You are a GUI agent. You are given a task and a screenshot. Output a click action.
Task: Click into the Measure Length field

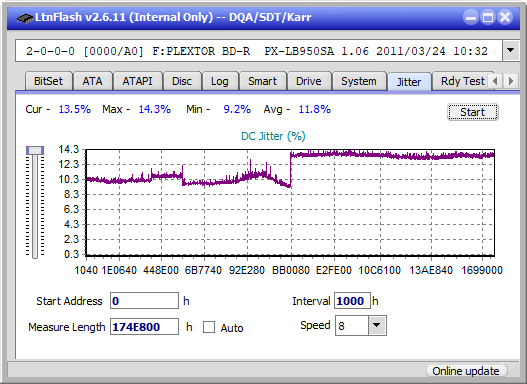[x=145, y=327]
